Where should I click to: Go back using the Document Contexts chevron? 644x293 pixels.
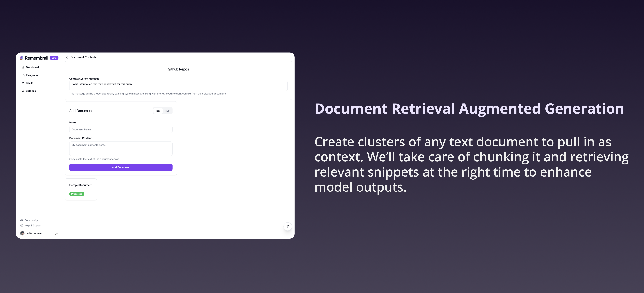tap(67, 57)
